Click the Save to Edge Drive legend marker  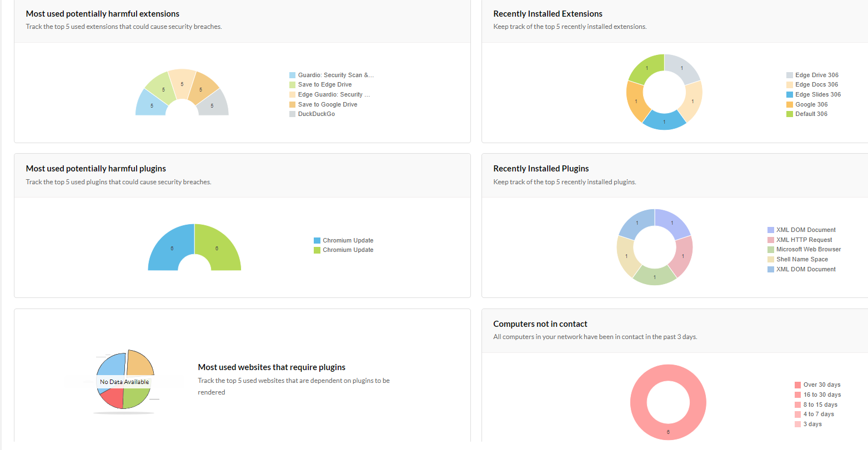pos(292,84)
